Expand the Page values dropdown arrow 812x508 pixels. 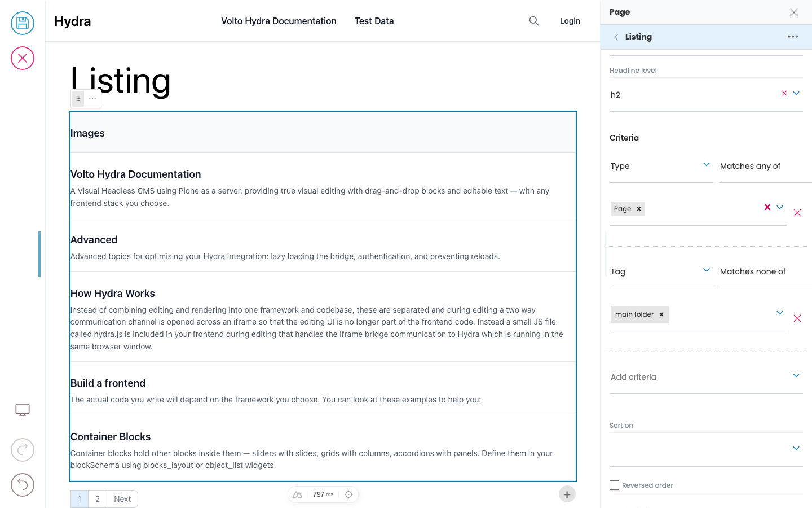coord(780,207)
